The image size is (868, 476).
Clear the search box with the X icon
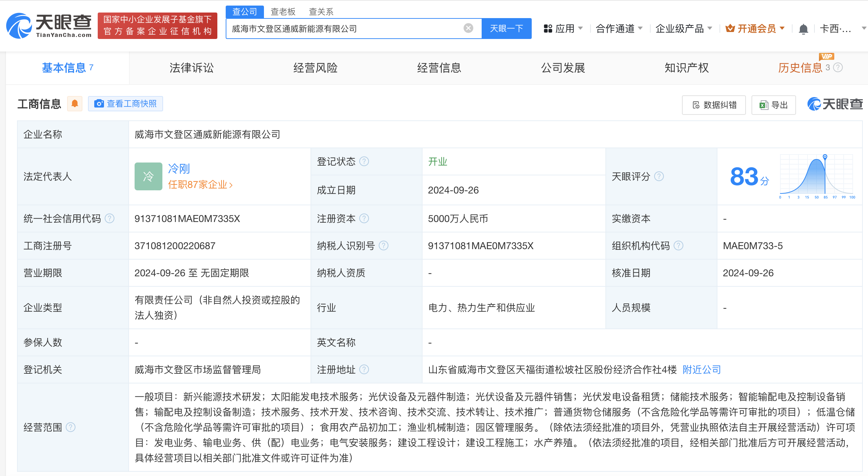pyautogui.click(x=468, y=28)
